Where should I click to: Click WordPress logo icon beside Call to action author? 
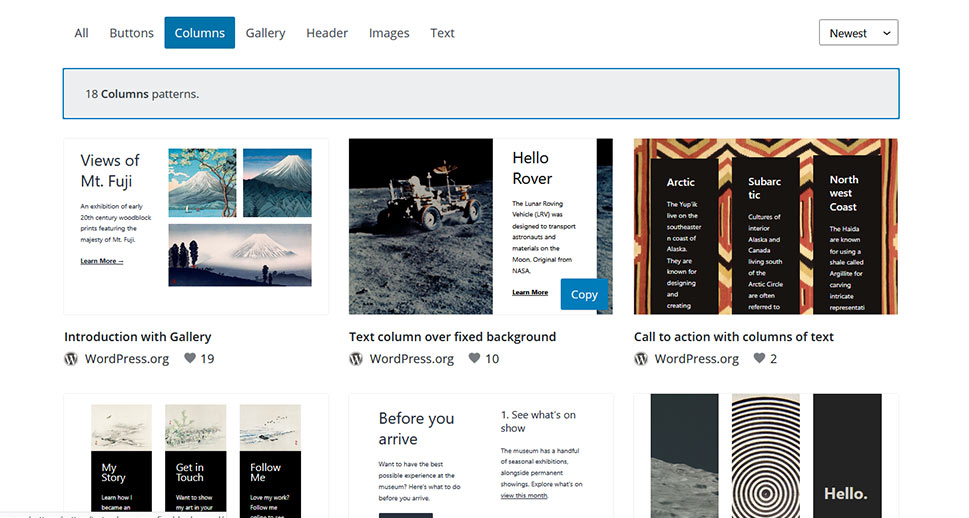tap(641, 359)
